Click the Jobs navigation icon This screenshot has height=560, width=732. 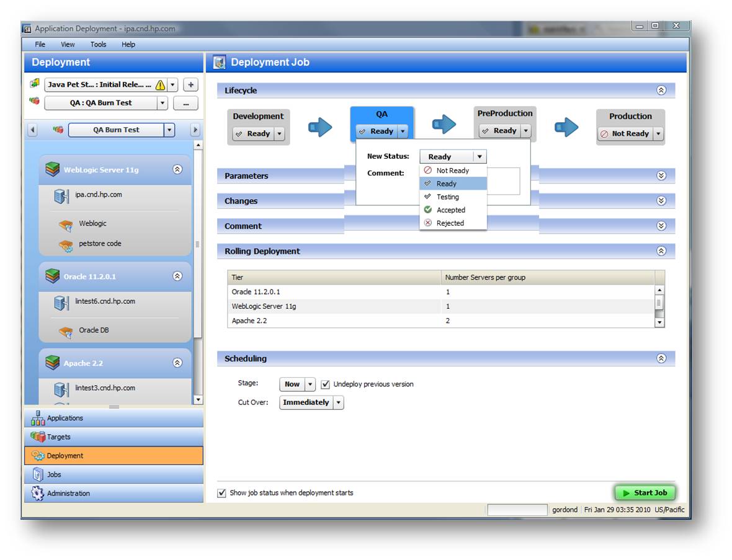click(x=38, y=474)
